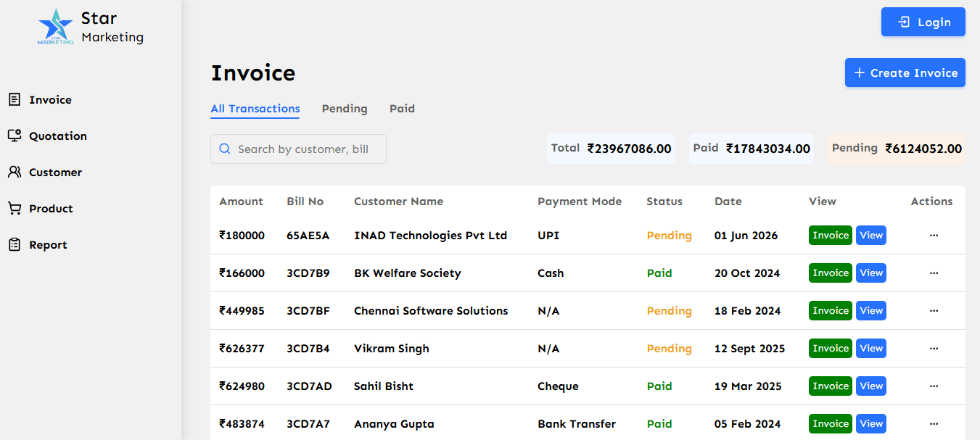
Task: Click the Amount column header
Action: (241, 202)
